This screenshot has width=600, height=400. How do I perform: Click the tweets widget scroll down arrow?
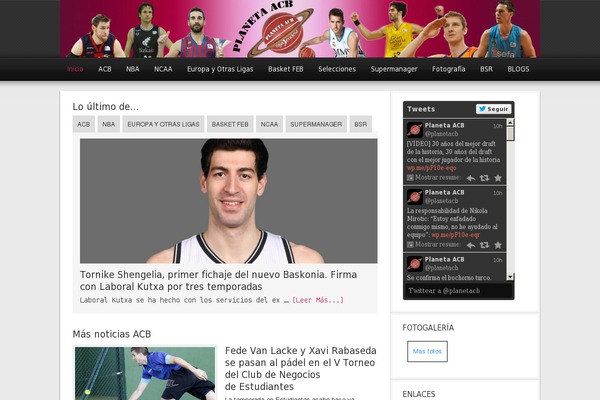click(510, 277)
